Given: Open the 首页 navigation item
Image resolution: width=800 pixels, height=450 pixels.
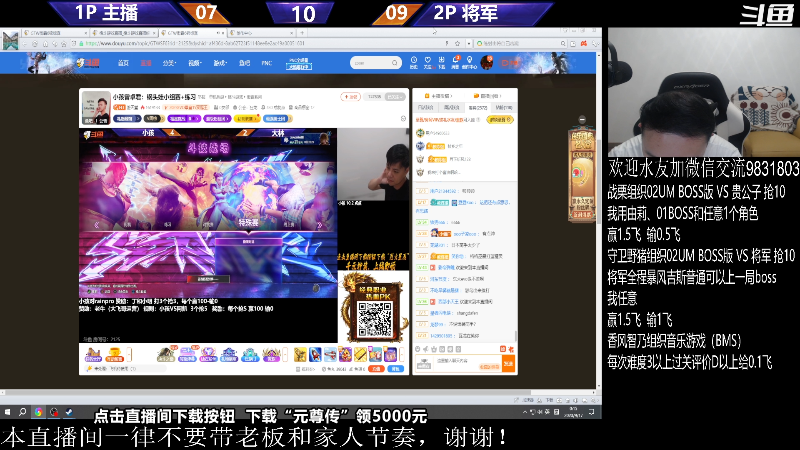Looking at the screenshot, I should tap(123, 63).
